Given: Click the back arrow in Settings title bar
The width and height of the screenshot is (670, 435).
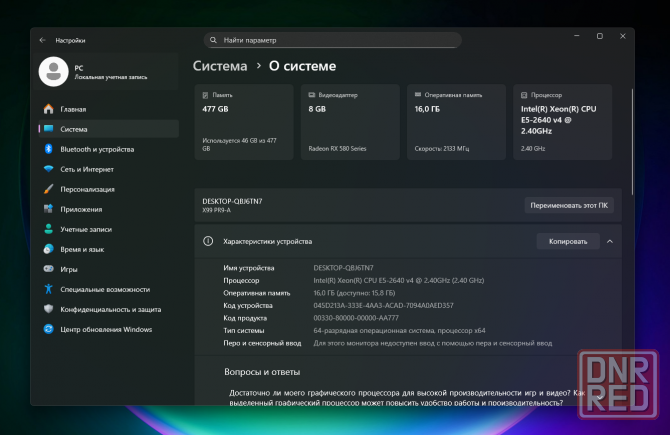Looking at the screenshot, I should click(x=43, y=40).
